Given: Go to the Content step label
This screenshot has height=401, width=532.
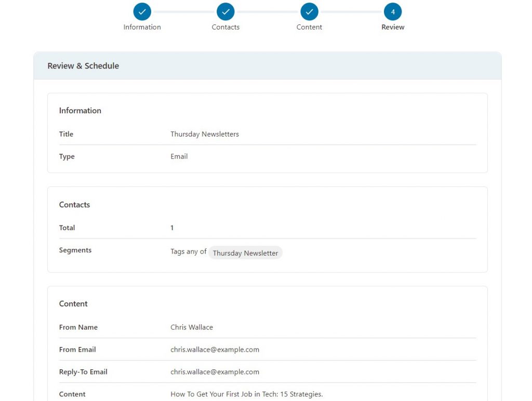Looking at the screenshot, I should click(x=309, y=27).
